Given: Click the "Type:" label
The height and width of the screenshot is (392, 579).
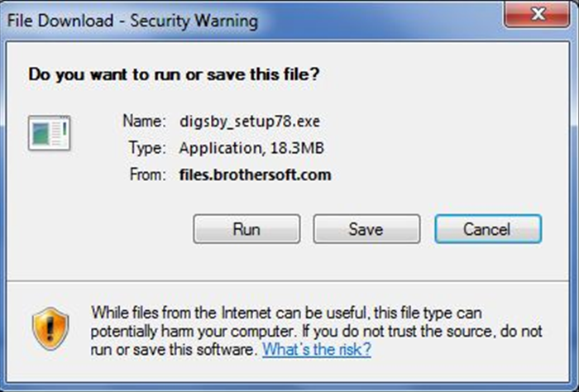Looking at the screenshot, I should coord(149,148).
